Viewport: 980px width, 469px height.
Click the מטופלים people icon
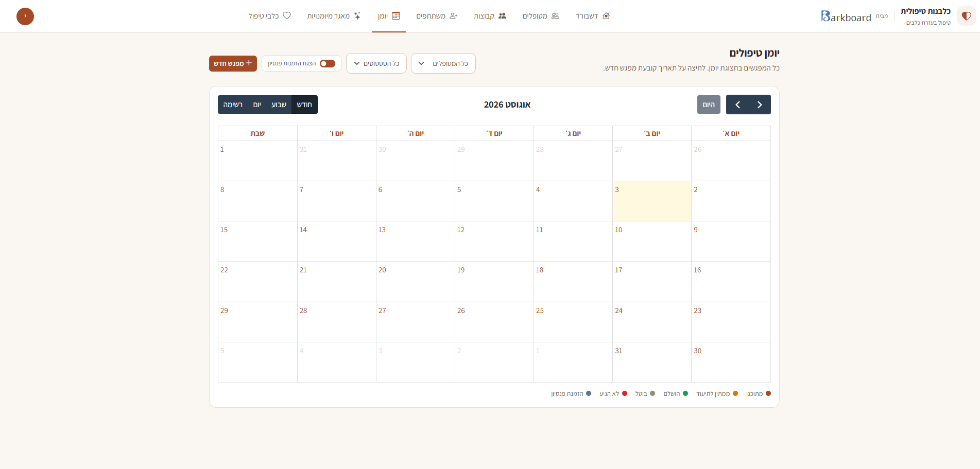[x=555, y=16]
